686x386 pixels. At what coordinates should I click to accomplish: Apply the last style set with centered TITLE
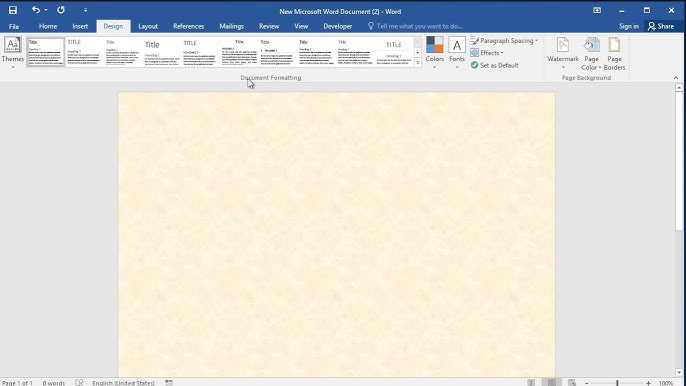pyautogui.click(x=394, y=52)
